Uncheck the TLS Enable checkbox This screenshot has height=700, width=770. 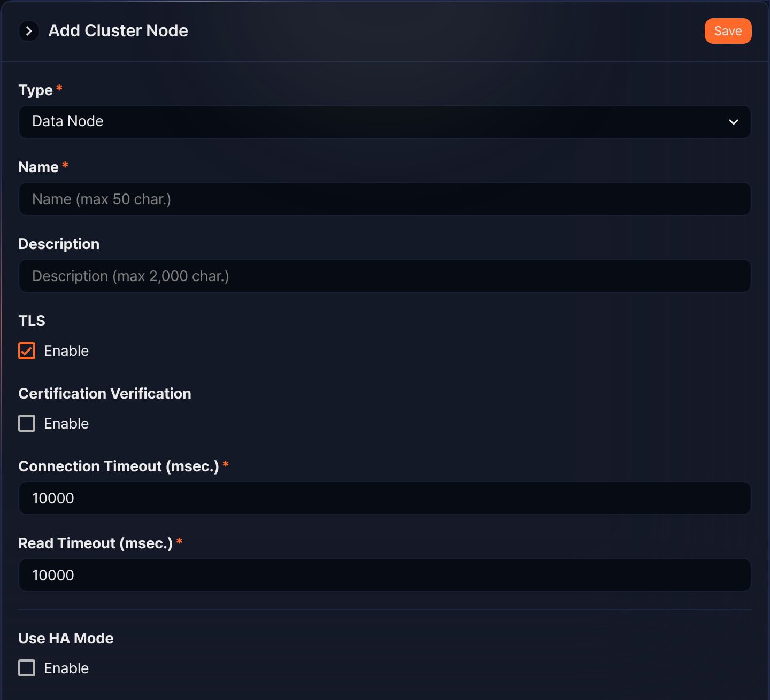click(27, 351)
